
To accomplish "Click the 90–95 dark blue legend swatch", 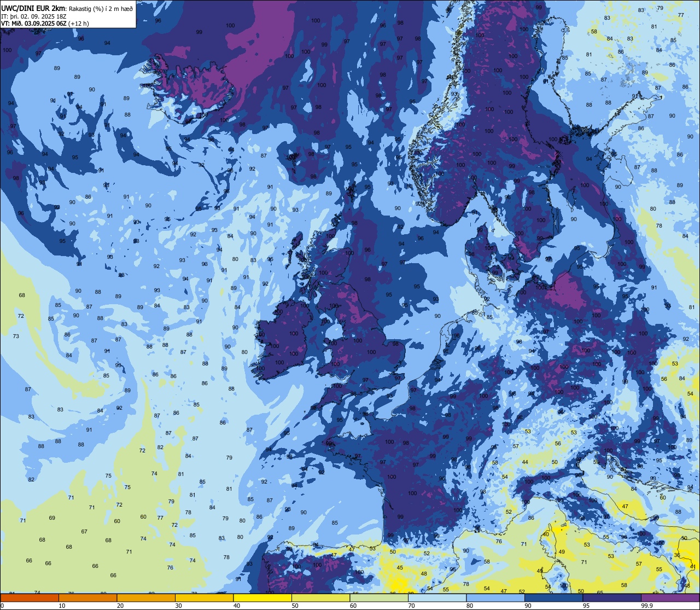I will click(554, 597).
